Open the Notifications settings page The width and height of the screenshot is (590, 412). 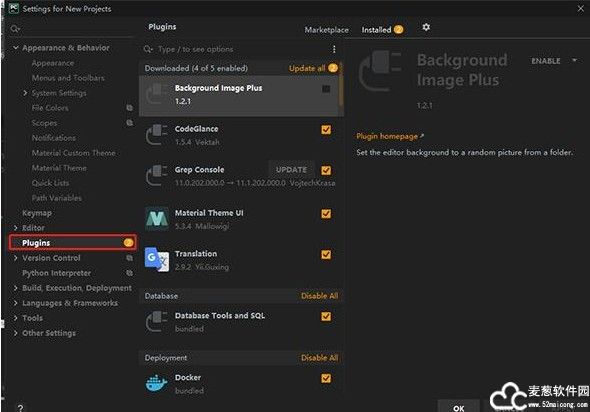53,138
